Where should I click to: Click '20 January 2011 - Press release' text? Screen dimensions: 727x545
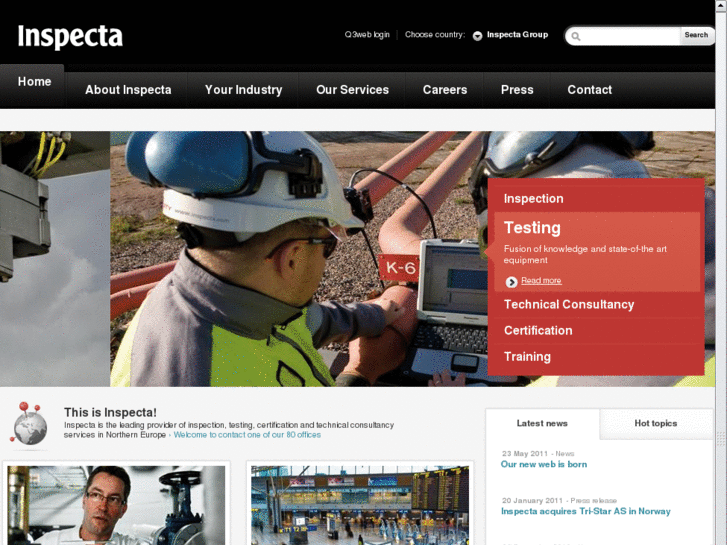click(559, 500)
